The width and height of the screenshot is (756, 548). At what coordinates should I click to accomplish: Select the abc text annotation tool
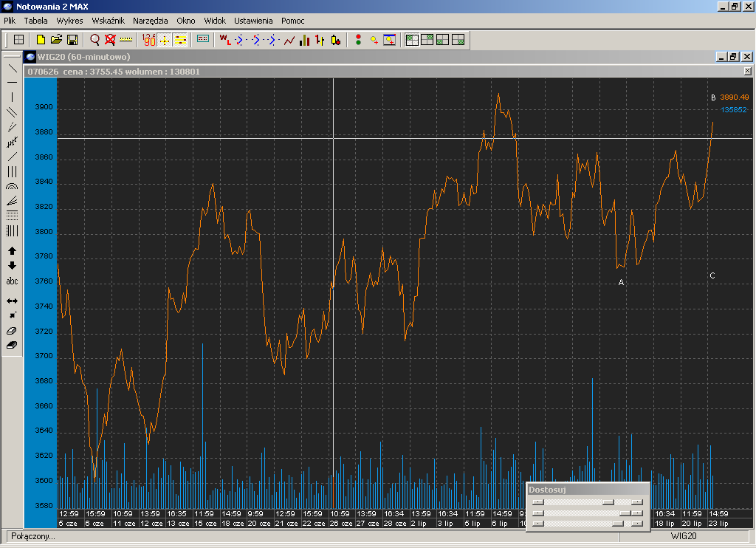click(x=12, y=281)
